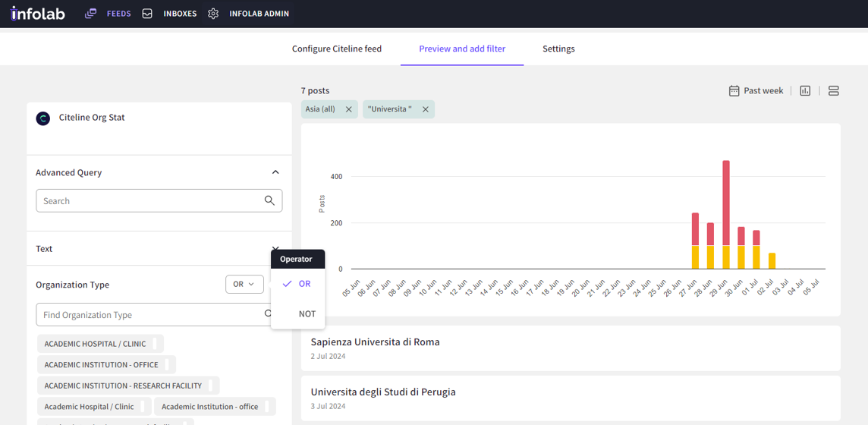
Task: Click the Find Organization Type field
Action: tap(148, 314)
